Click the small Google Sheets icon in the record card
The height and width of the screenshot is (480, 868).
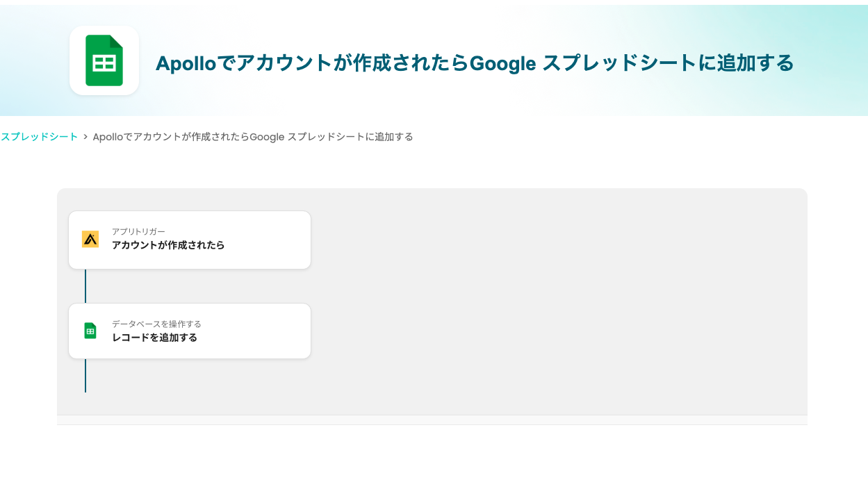(90, 331)
